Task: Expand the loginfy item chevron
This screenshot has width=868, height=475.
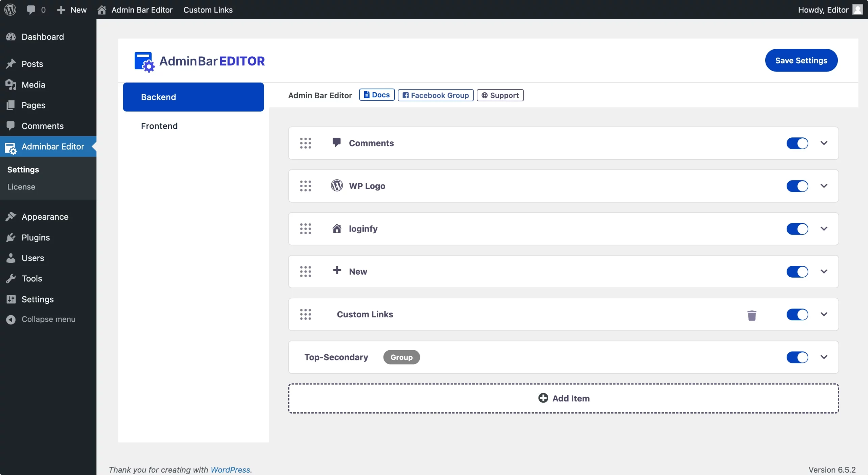Action: [824, 229]
